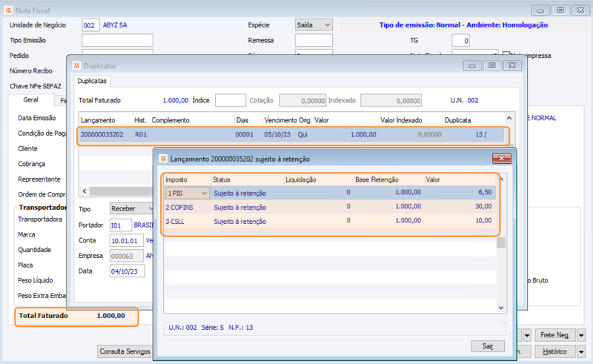Image resolution: width=593 pixels, height=364 pixels.
Task: Open the Espécie dropdown showing Saída
Action: (x=314, y=25)
